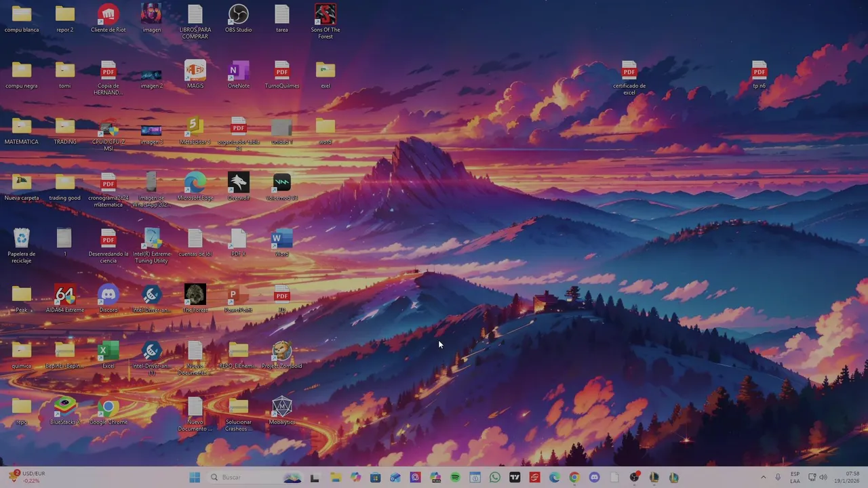Launch OBS Studio from the desktop
This screenshot has width=868, height=488.
pyautogui.click(x=239, y=19)
